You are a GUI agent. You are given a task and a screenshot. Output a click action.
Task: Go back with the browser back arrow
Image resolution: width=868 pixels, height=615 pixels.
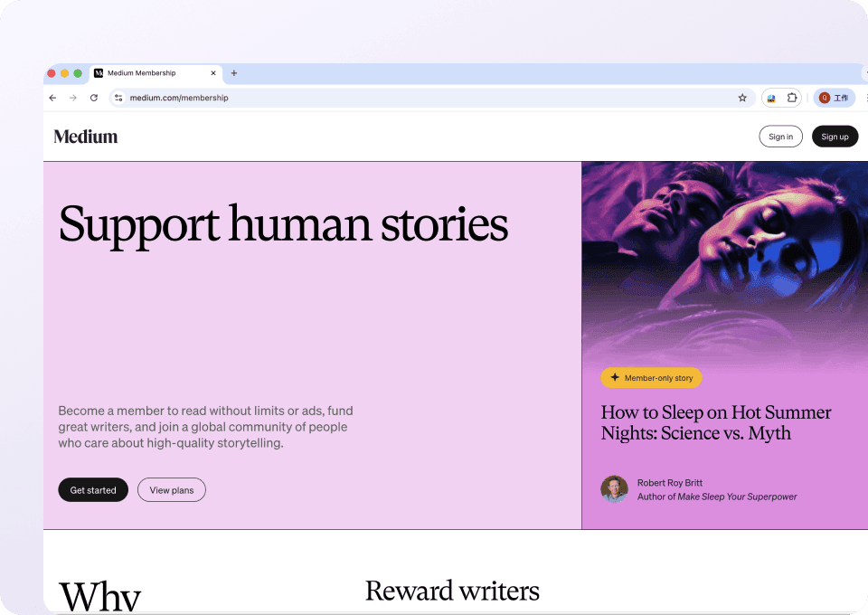pos(52,98)
